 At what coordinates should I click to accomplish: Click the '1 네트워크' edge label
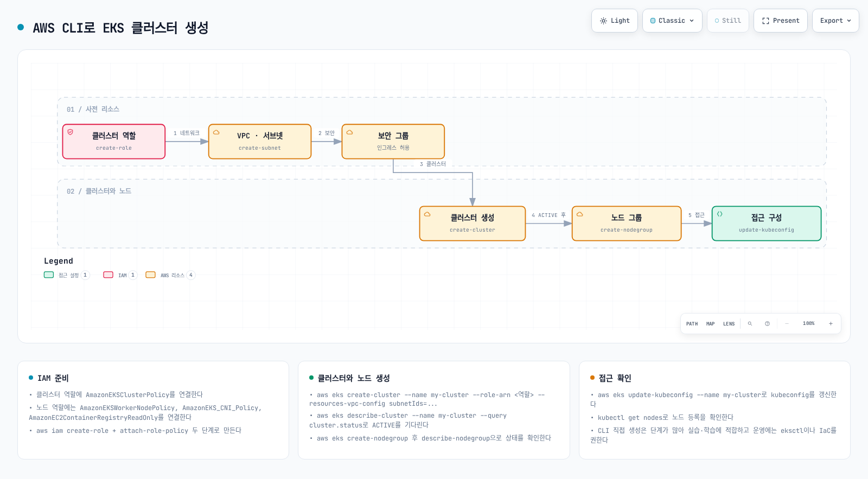(x=187, y=133)
